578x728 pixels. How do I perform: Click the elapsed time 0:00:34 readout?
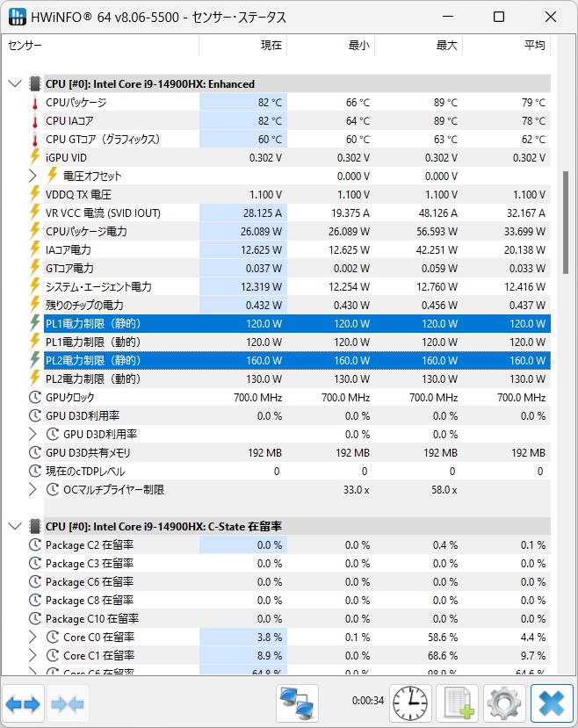(368, 700)
